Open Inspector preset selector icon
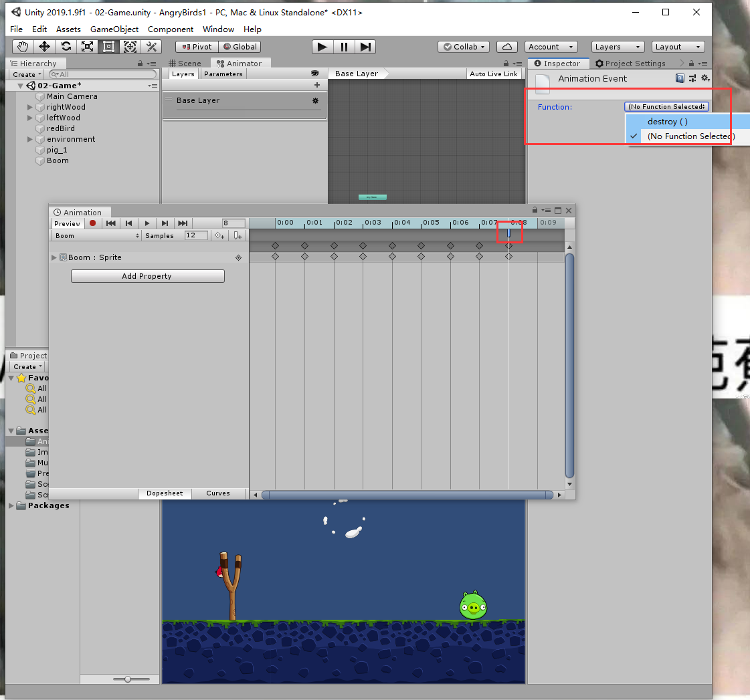This screenshot has height=700, width=750. pos(692,78)
